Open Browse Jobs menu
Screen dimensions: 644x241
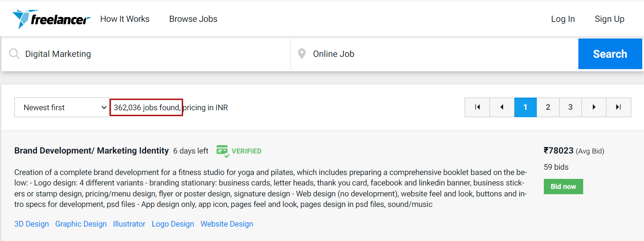[193, 19]
